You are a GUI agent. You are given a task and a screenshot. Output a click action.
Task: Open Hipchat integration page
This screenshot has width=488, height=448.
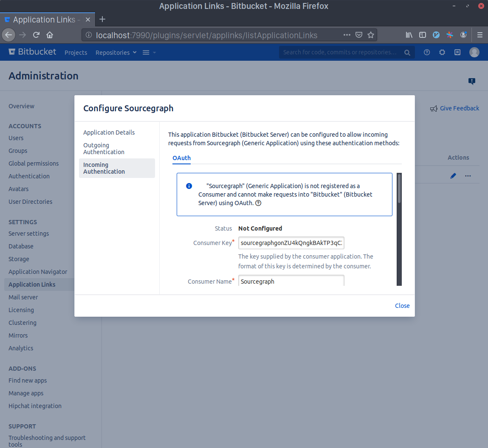click(35, 406)
